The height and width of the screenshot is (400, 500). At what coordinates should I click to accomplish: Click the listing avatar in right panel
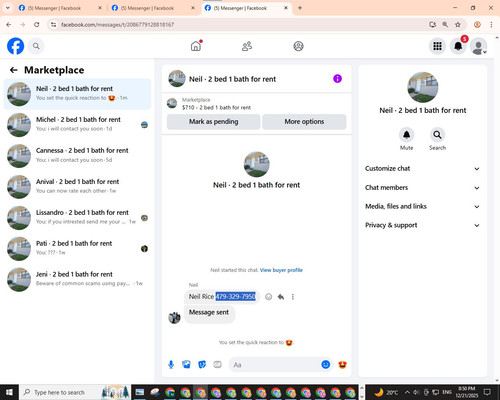coord(423,87)
